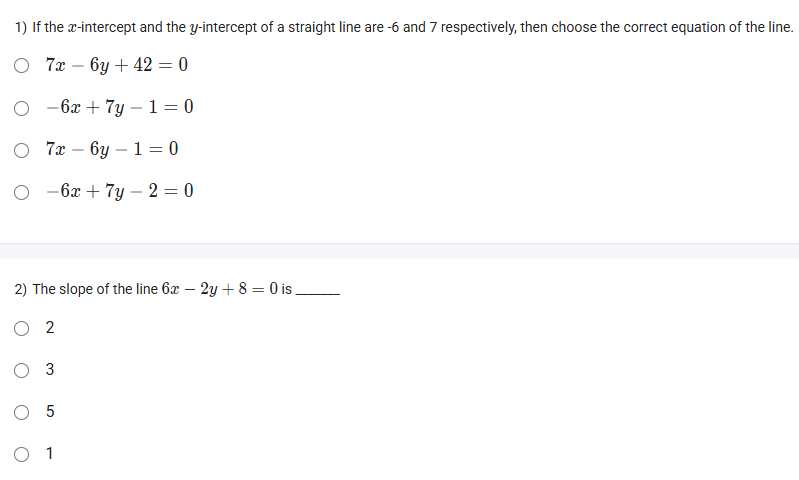Click the equation text 7x − 6y + 42 = 0
799x480 pixels.
pyautogui.click(x=116, y=66)
